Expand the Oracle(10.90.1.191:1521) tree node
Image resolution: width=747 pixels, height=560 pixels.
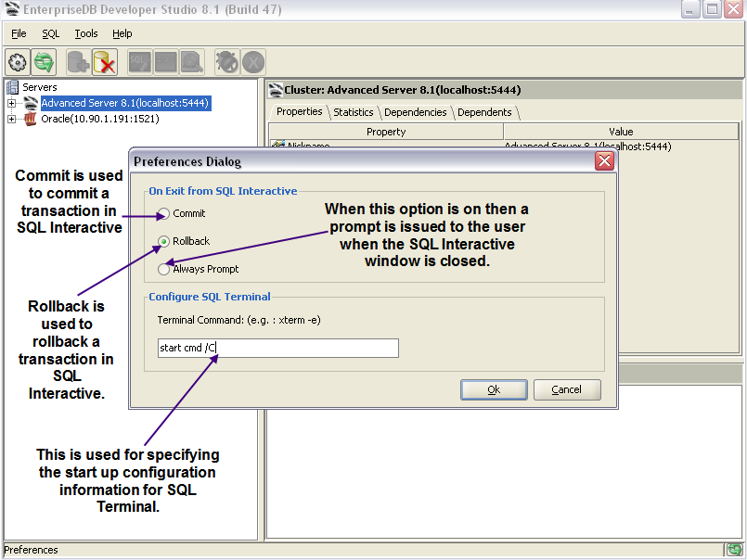[11, 119]
